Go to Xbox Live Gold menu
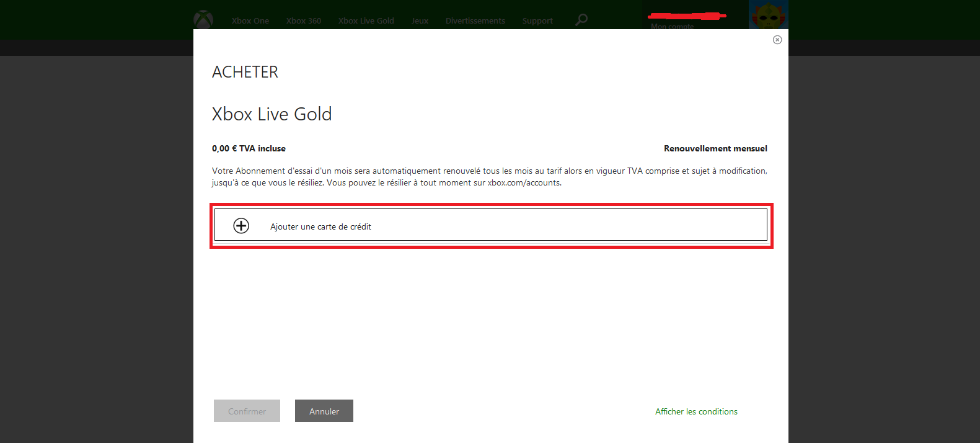The image size is (980, 443). [366, 20]
